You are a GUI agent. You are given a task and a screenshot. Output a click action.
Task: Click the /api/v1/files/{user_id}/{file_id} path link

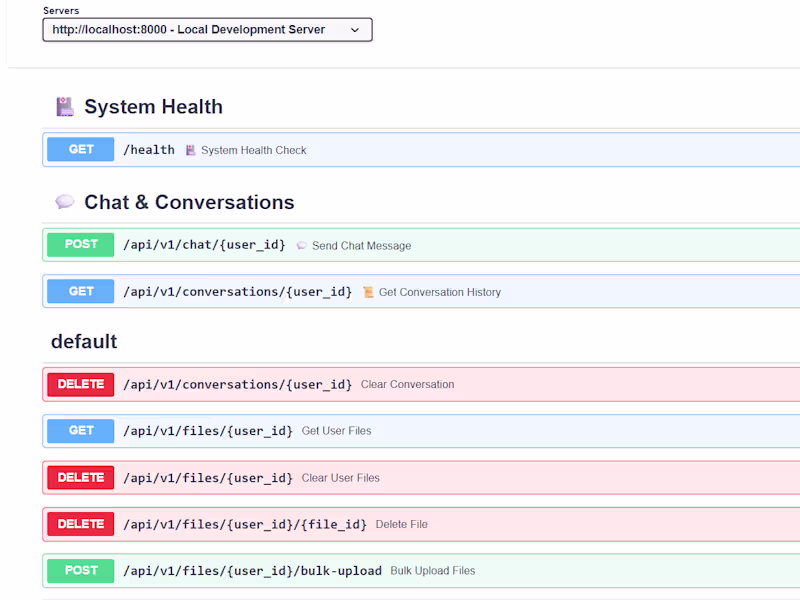click(x=245, y=524)
